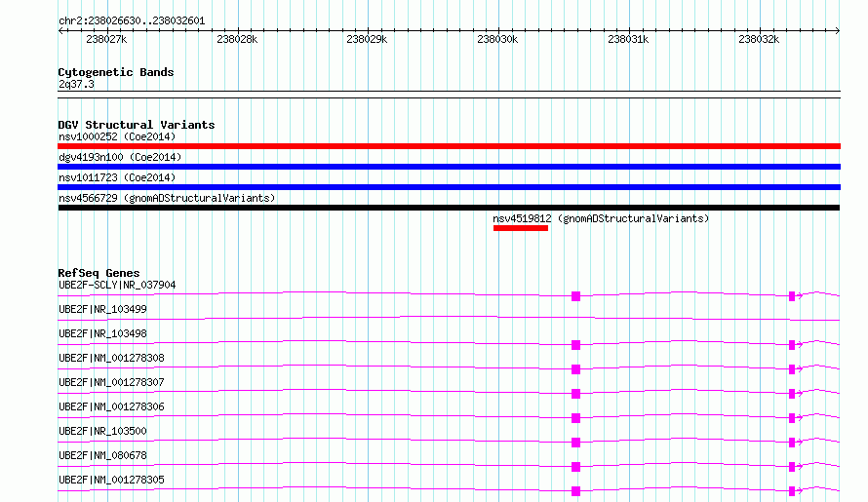
Task: Open the dgv4193n100 (Coe2014) label
Action: click(x=120, y=157)
